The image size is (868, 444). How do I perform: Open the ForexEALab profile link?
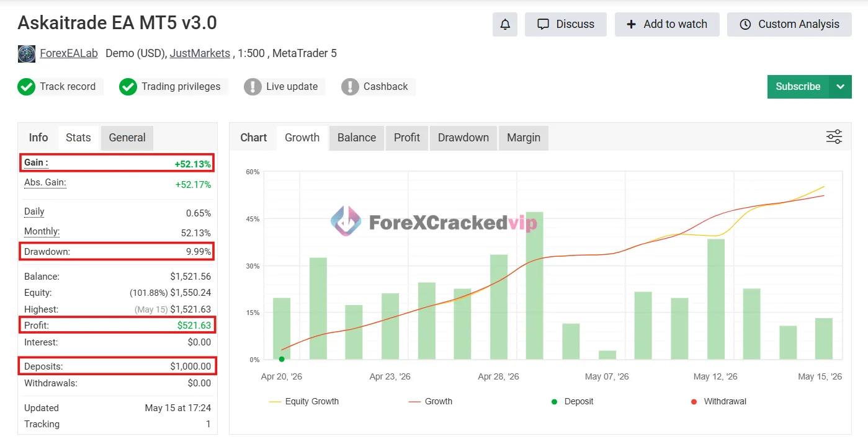(69, 53)
